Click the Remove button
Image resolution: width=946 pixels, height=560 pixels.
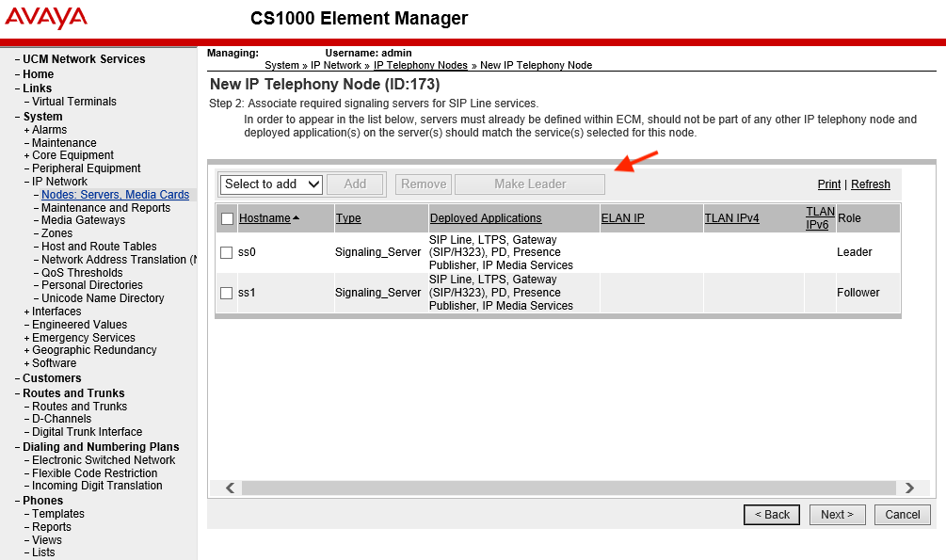(424, 184)
